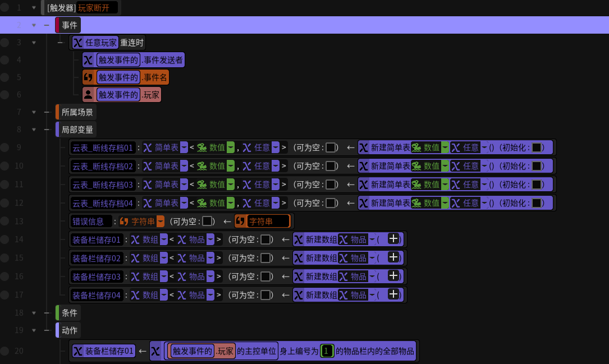Collapse the 事件 section arrow on line 2
The image size is (609, 364).
click(x=34, y=25)
